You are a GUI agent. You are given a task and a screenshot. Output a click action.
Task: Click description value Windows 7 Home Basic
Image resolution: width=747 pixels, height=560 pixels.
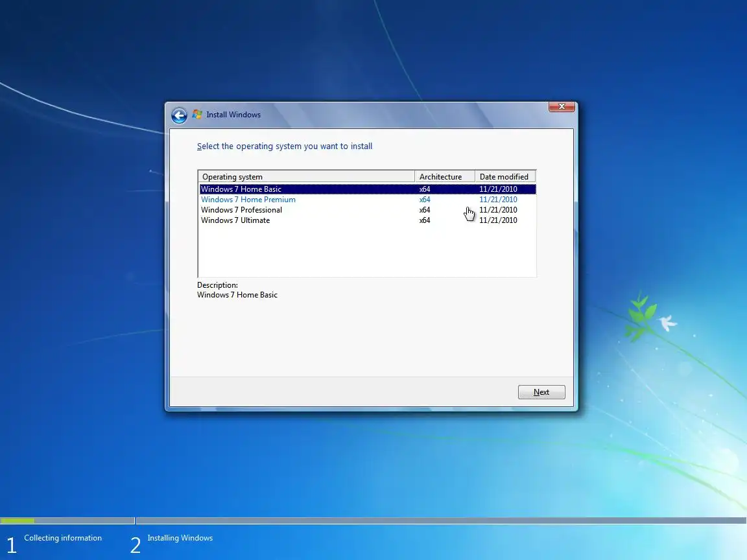237,296
